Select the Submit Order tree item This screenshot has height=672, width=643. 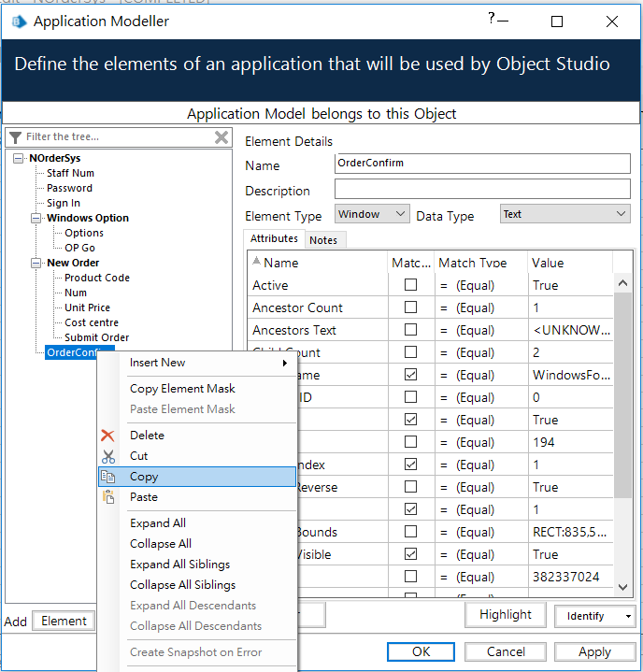[96, 337]
